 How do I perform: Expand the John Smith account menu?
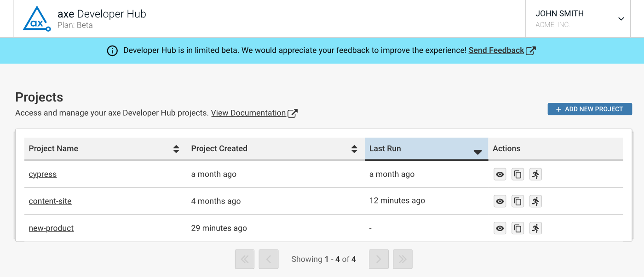point(621,19)
